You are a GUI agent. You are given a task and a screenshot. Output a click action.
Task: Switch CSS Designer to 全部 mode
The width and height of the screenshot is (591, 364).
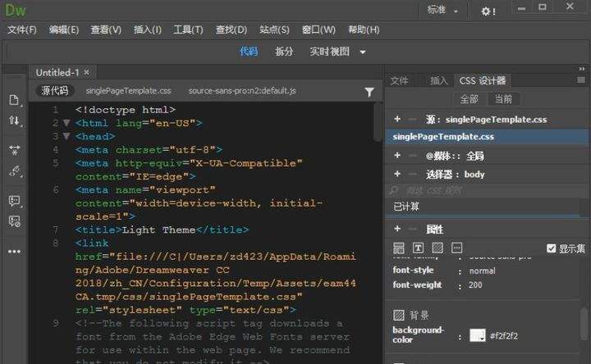(469, 99)
